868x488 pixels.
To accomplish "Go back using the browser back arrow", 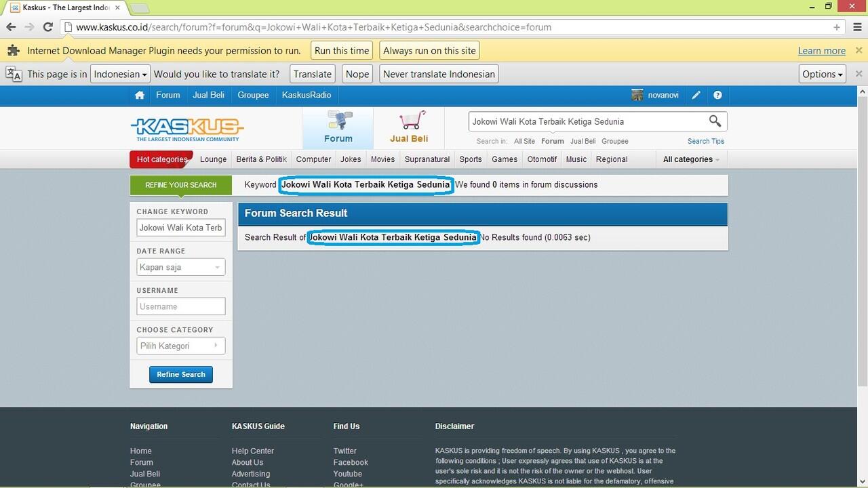I will (11, 27).
